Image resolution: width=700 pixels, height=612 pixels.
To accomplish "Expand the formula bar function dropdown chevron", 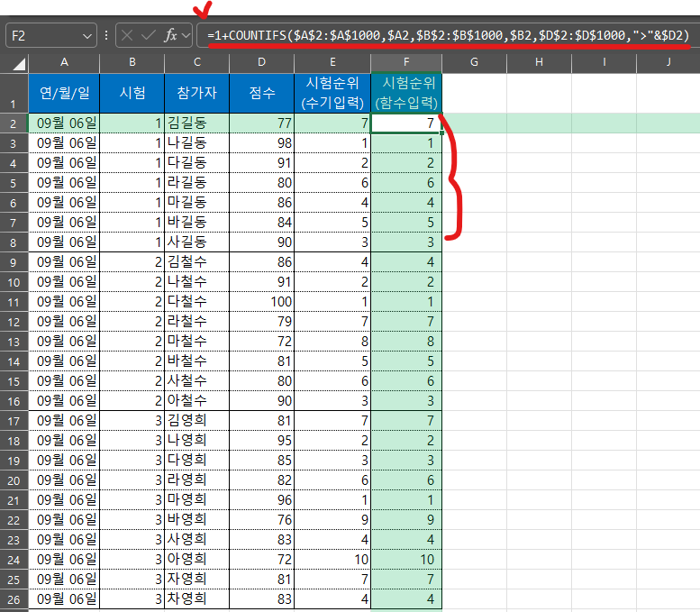I will 186,35.
